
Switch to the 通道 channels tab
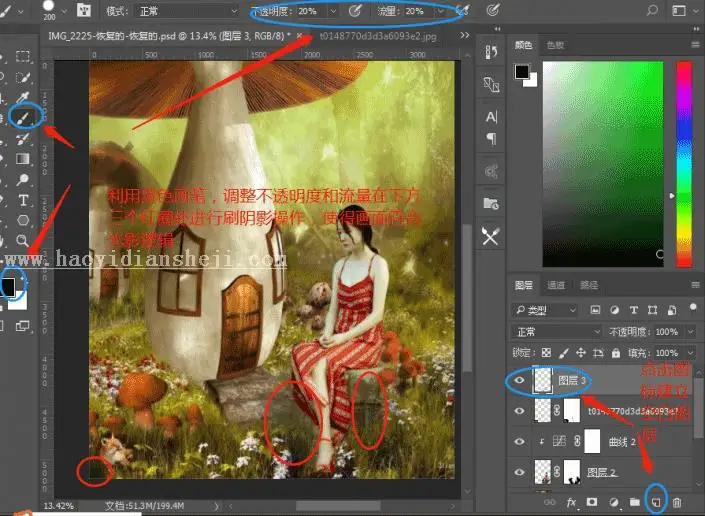(x=556, y=285)
